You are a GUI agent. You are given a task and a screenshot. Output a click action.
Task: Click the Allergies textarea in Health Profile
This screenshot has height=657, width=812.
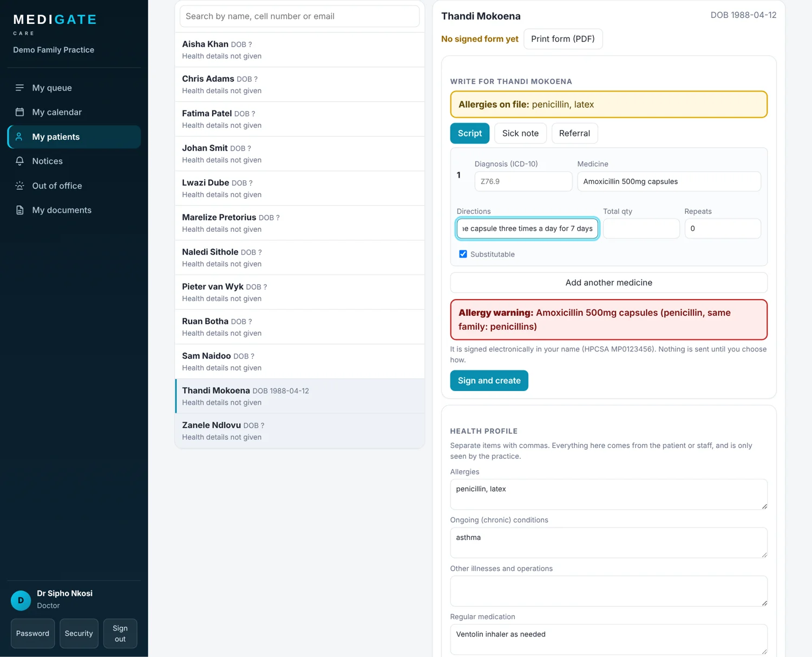(x=608, y=494)
